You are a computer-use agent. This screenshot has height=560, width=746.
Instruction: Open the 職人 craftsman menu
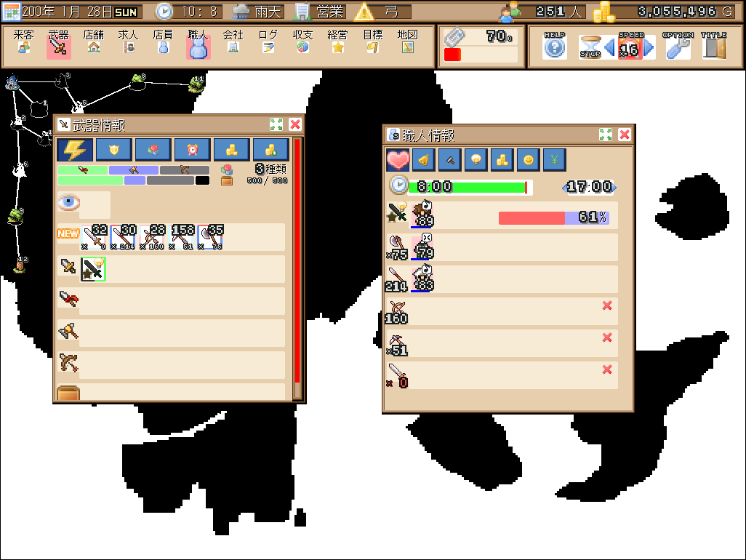198,44
